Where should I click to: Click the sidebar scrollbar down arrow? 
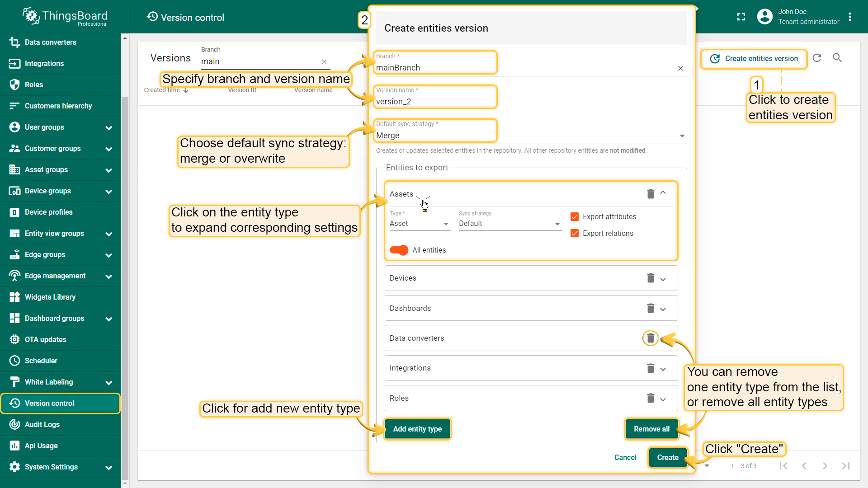pos(125,483)
